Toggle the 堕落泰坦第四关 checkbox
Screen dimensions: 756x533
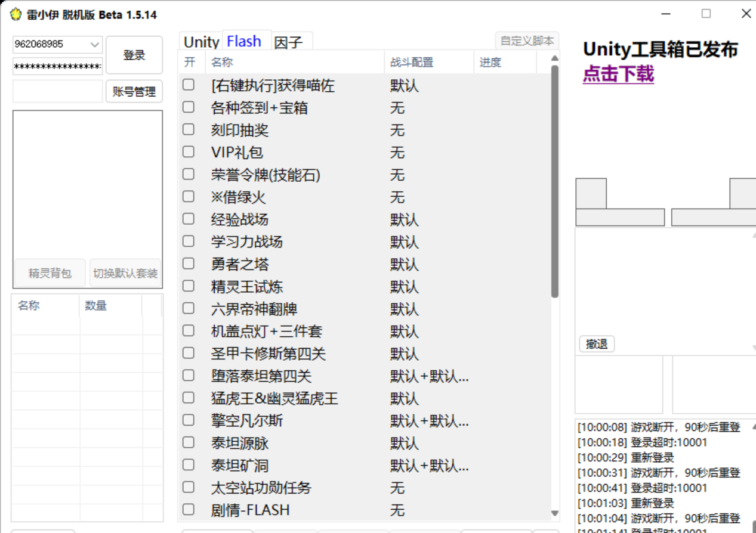(189, 376)
